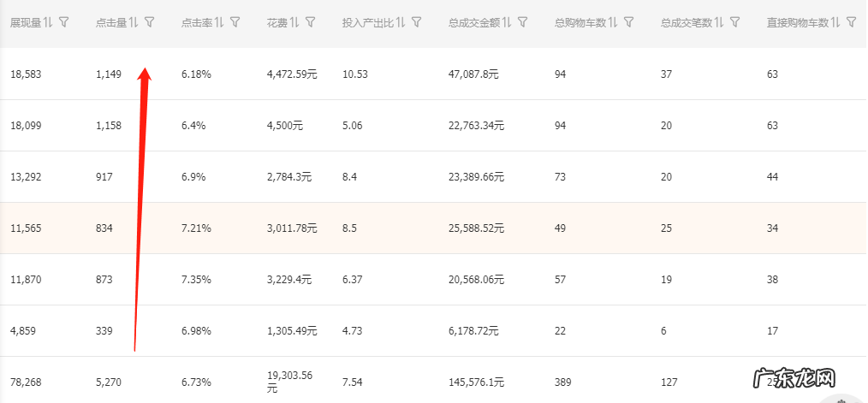Viewport: 868px width, 403px height.
Task: Sort table by 点击率 column
Action: tap(219, 22)
